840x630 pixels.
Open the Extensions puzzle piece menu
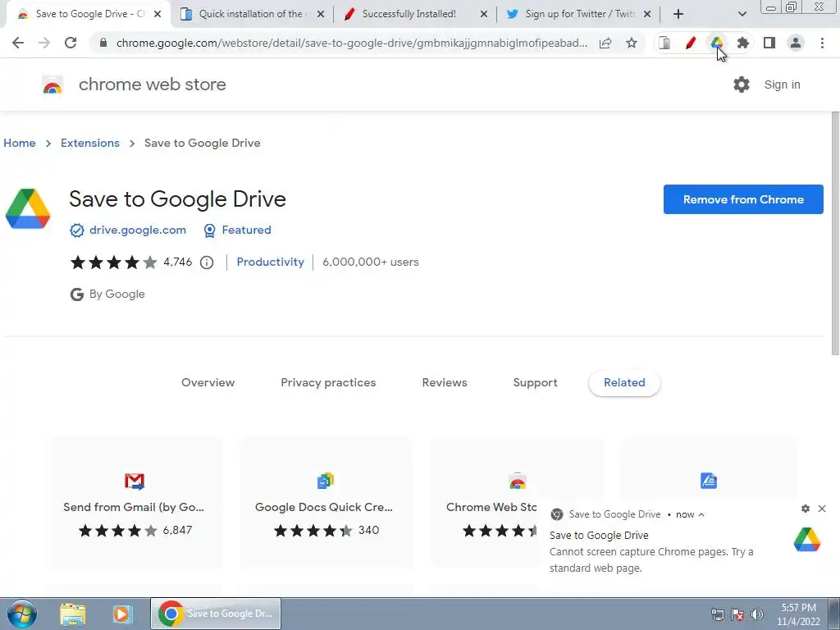(742, 43)
